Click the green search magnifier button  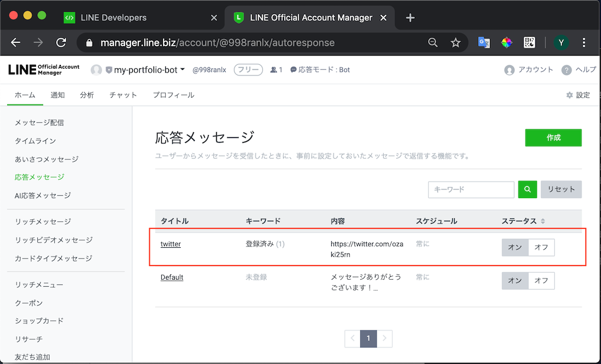tap(527, 189)
